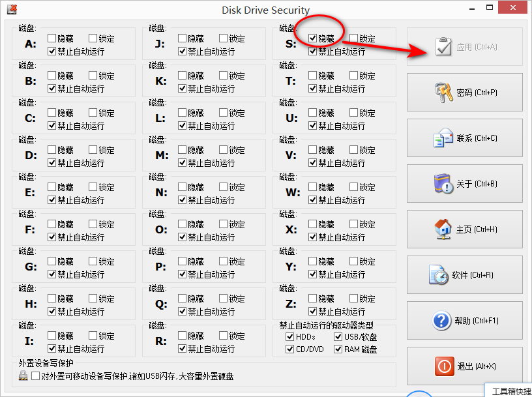
Task: Click the Apply (应用) checkmark clipboard icon
Action: pyautogui.click(x=444, y=46)
